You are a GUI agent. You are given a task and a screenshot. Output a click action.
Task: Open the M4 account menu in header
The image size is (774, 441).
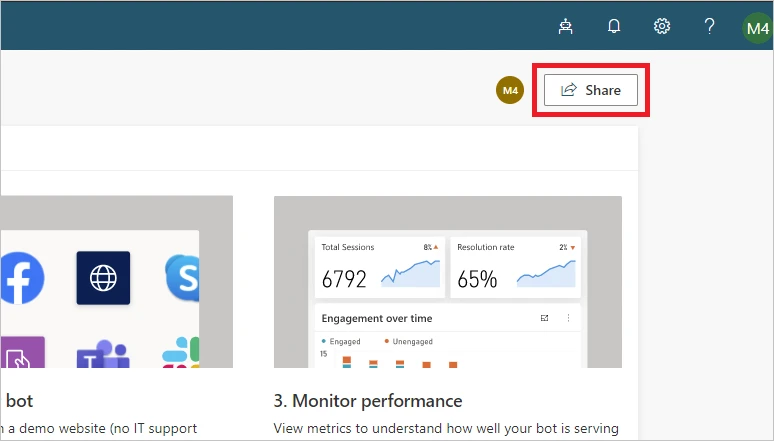coord(756,28)
